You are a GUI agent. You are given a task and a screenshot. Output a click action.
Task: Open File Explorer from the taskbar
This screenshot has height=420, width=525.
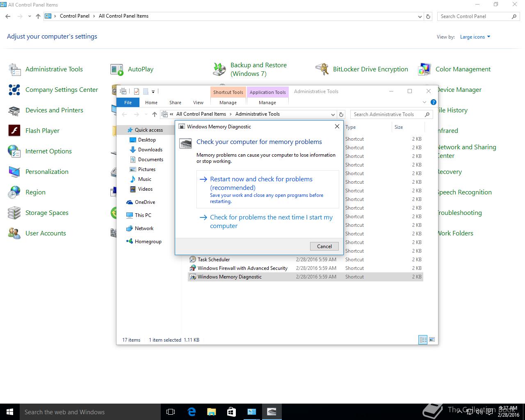211,412
